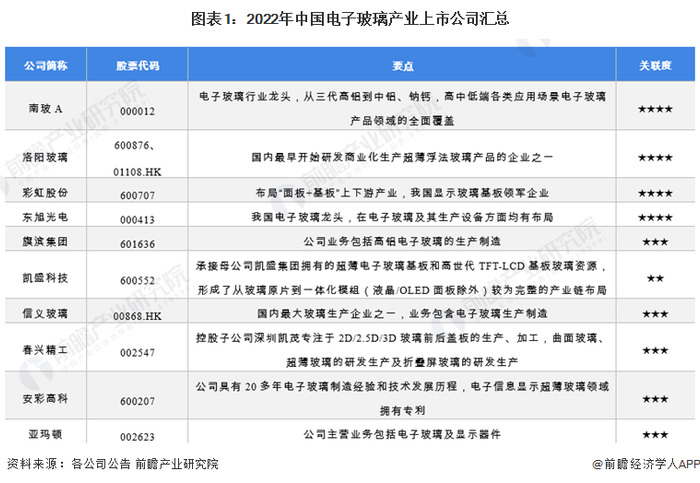
Task: Click company name '亚玛顿'
Action: point(45,434)
